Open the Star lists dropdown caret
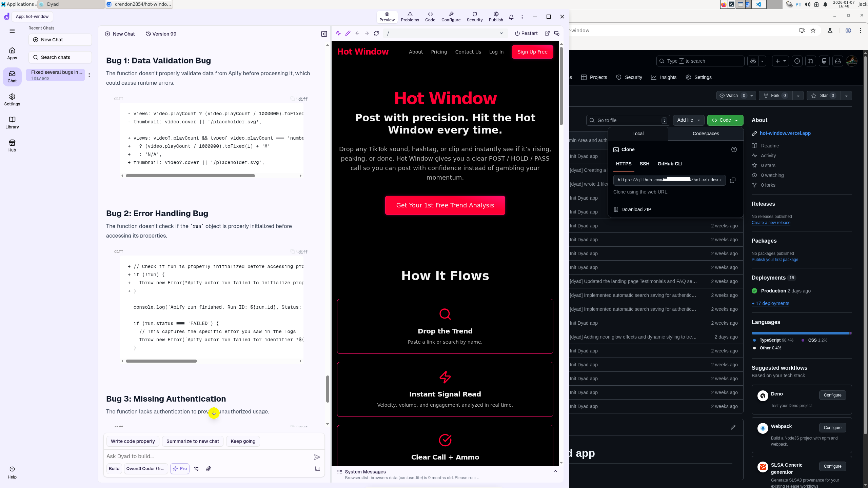The image size is (868, 488). (x=846, y=96)
